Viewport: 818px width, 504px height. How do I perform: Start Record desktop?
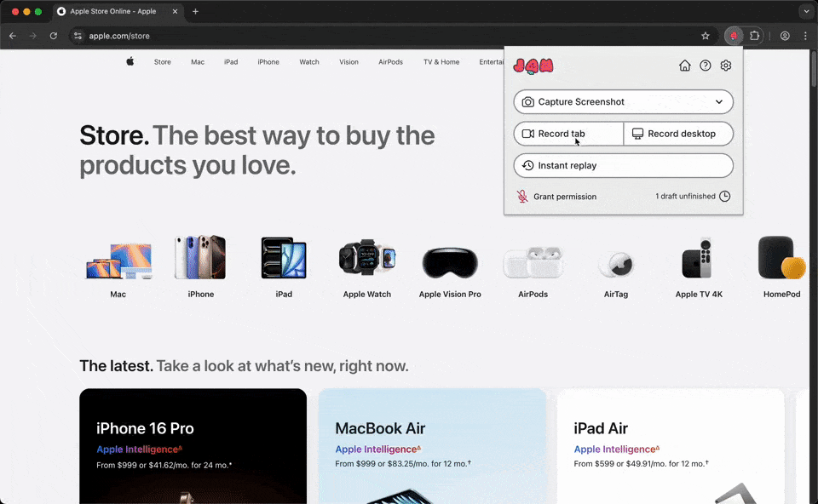pos(678,134)
